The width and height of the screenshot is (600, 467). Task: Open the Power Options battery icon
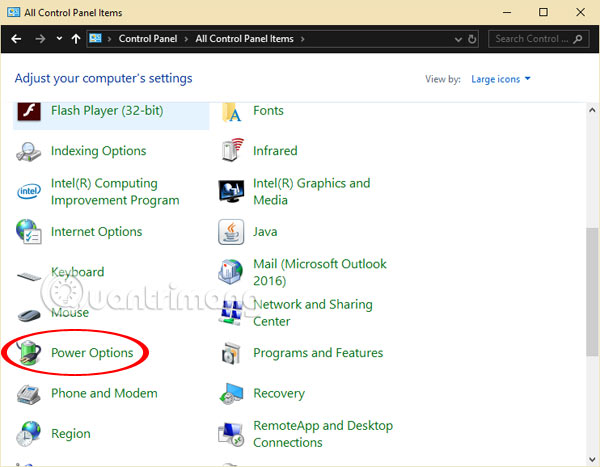pyautogui.click(x=29, y=352)
